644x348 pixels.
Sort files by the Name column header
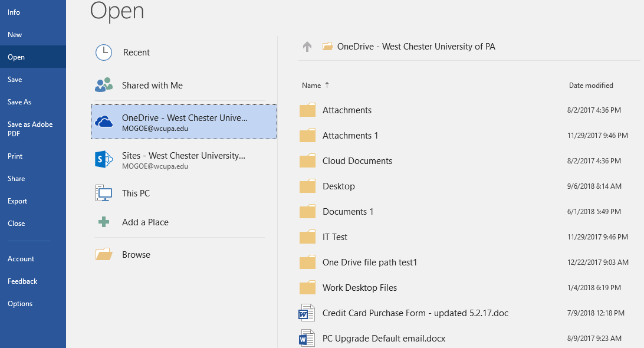point(311,86)
